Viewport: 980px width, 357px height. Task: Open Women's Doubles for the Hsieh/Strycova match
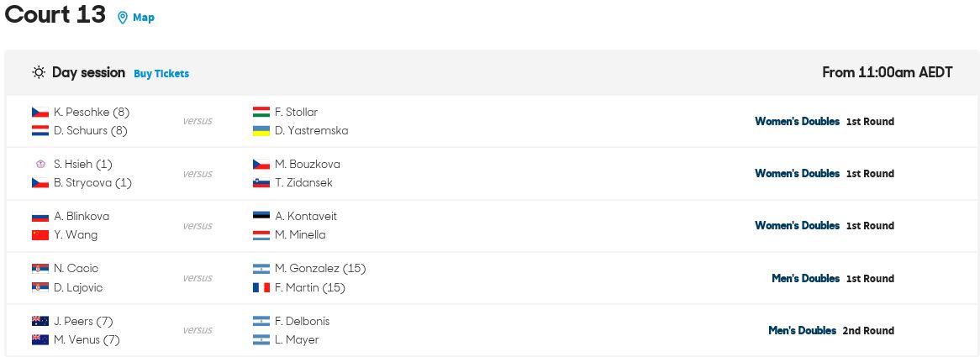tap(797, 174)
